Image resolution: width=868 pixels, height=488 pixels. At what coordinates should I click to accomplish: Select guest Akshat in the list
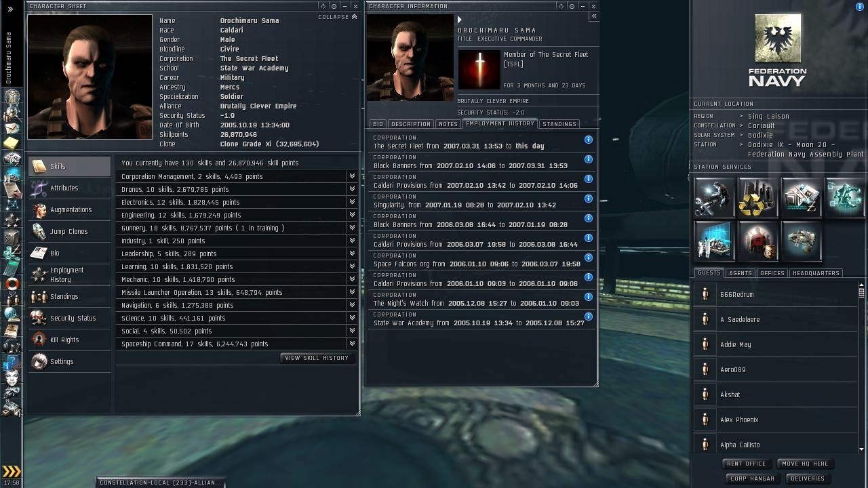776,395
